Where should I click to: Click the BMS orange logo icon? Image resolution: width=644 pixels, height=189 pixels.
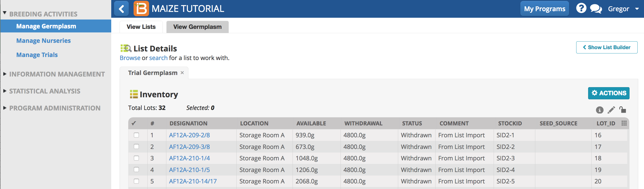tap(141, 9)
